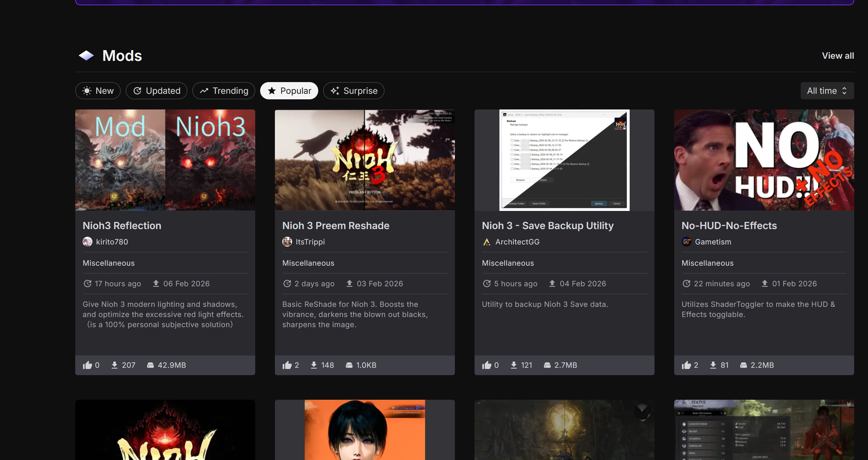The height and width of the screenshot is (460, 868).
Task: Click the Miscellaneous category on Nioh3 Reflection
Action: coord(108,263)
